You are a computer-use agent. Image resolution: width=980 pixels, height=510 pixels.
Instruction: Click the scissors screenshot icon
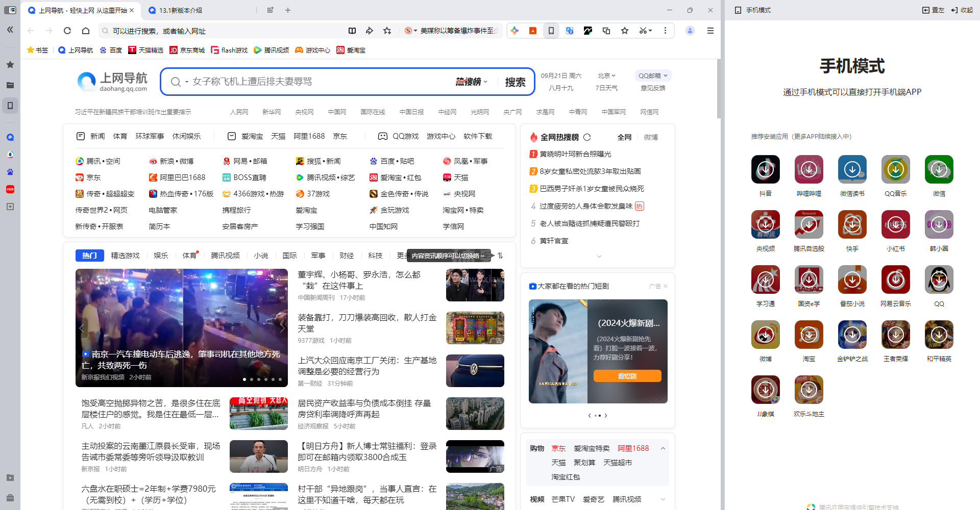(643, 31)
